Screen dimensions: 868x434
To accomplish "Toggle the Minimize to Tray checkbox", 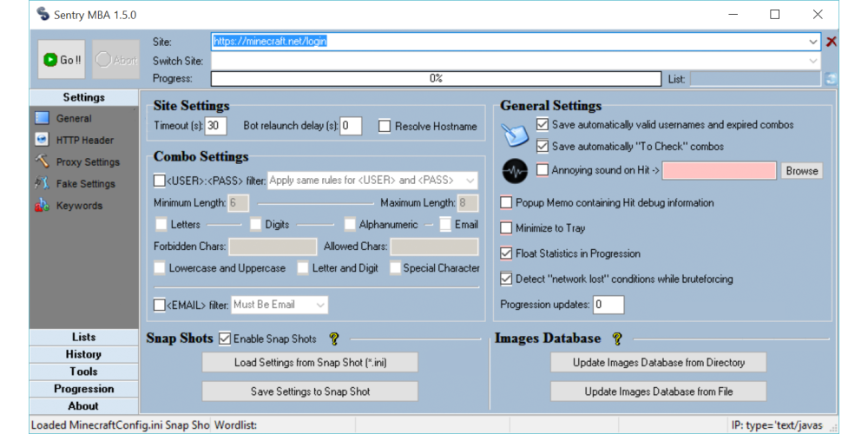I will (507, 228).
